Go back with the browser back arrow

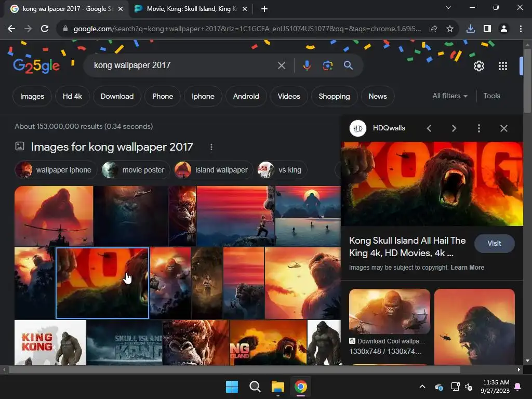pos(11,29)
